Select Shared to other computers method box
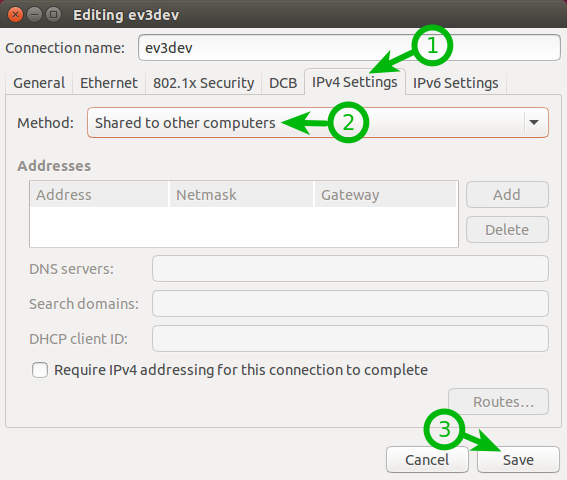This screenshot has width=567, height=480. [x=318, y=123]
